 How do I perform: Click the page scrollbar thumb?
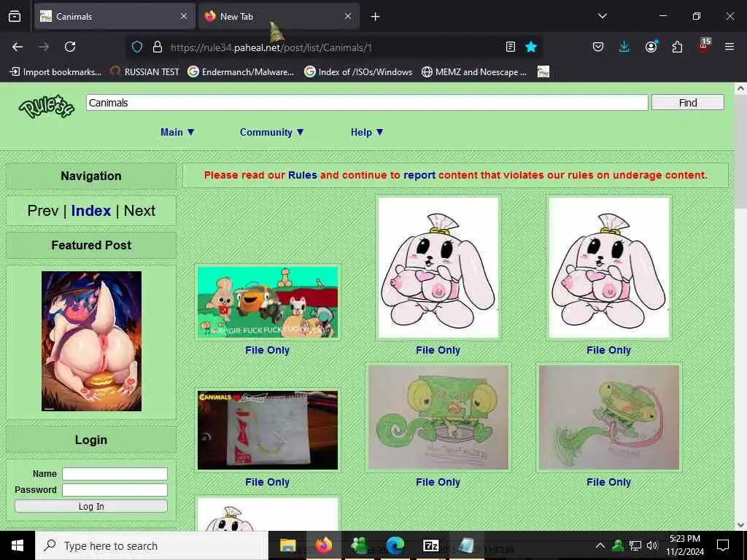[x=740, y=152]
